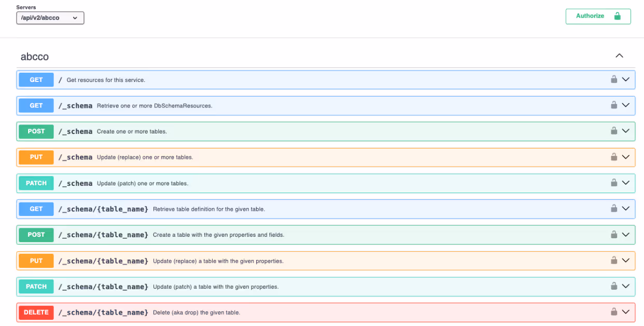Viewport: 644px width, 326px height.
Task: Expand chevron for PATCH /_schema/{table_name}
Action: pos(626,287)
